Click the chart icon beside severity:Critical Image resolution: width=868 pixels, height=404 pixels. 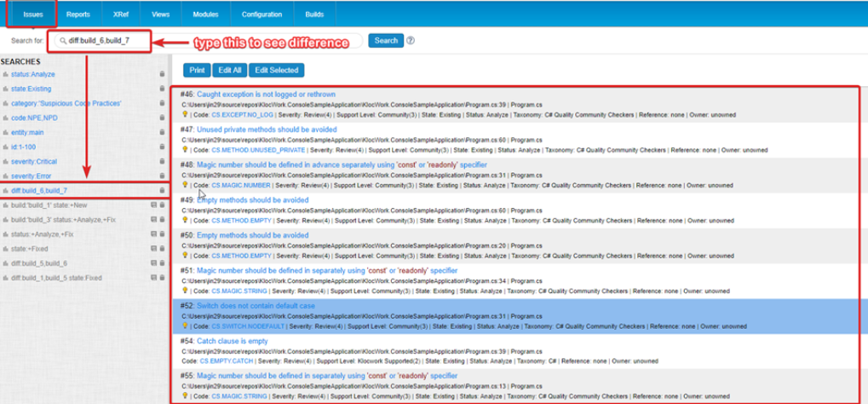pos(5,161)
